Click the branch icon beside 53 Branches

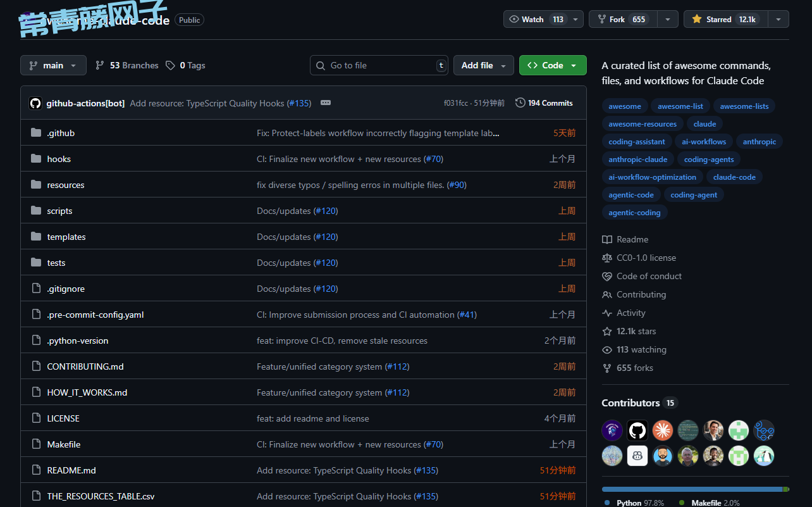tap(100, 65)
